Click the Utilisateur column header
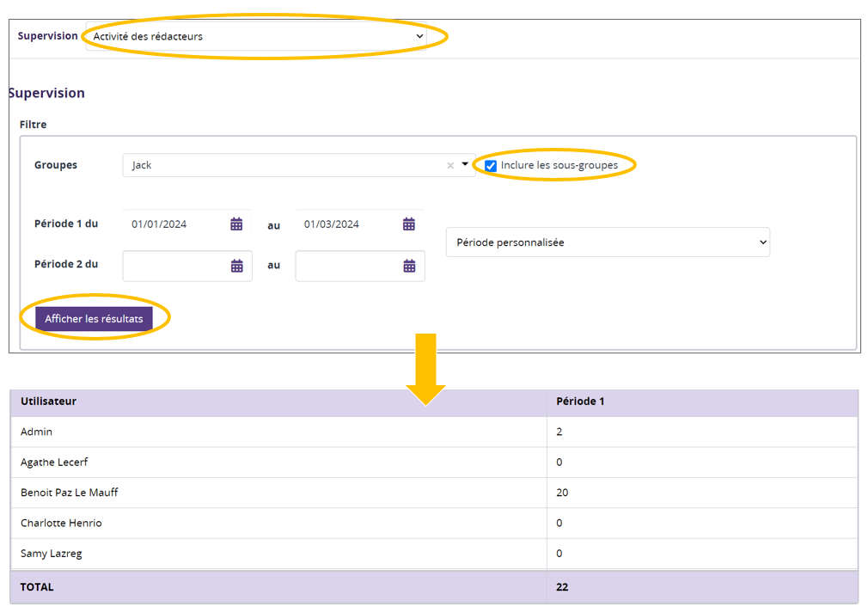868x613 pixels. [49, 402]
